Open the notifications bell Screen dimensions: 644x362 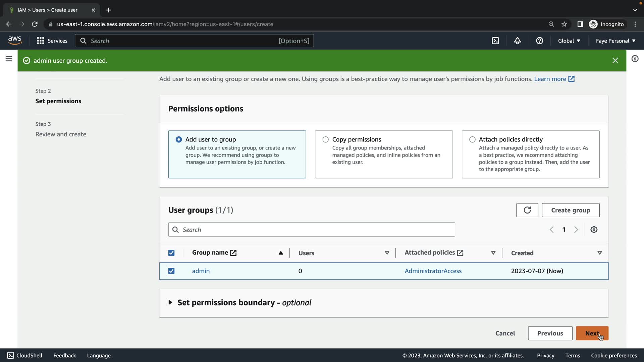pos(517,41)
